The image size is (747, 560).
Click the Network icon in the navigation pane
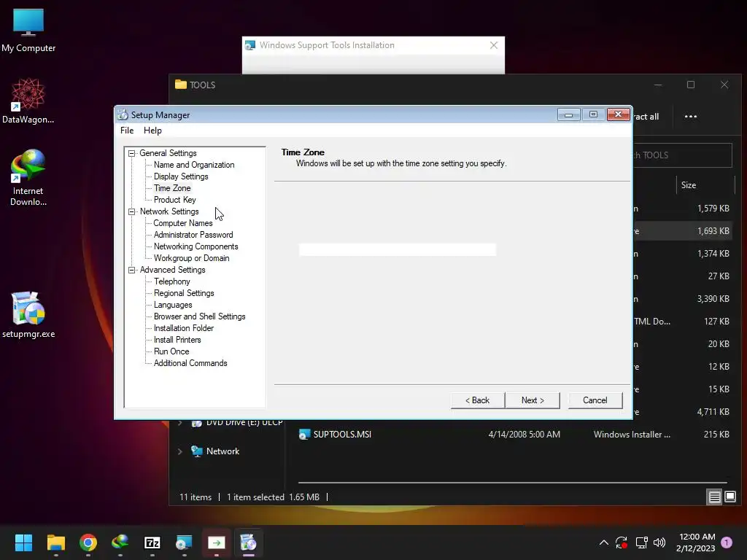(197, 451)
